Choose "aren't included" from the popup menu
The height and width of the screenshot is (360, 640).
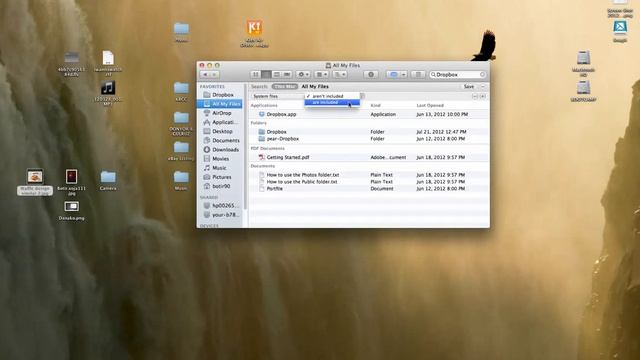[332, 96]
